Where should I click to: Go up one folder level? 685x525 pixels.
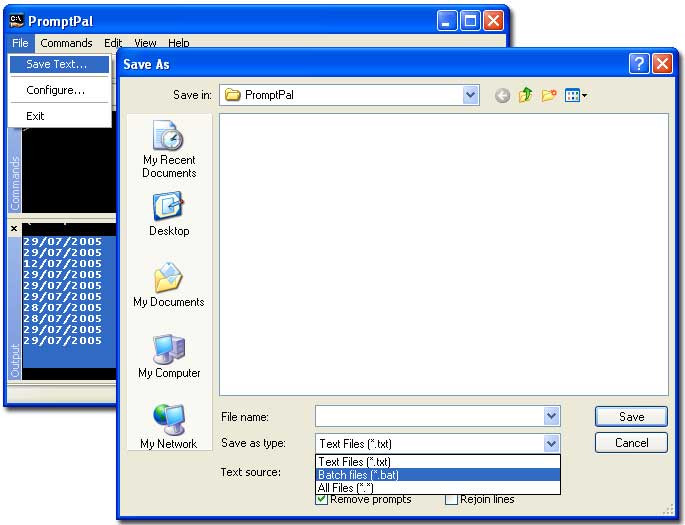click(x=525, y=96)
